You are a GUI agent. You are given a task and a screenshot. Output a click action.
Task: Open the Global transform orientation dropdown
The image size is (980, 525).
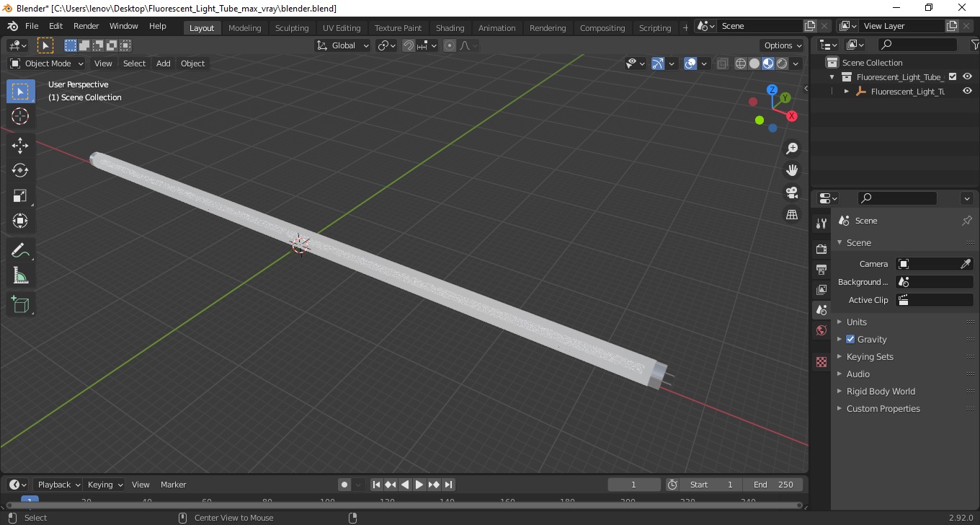[x=343, y=45]
